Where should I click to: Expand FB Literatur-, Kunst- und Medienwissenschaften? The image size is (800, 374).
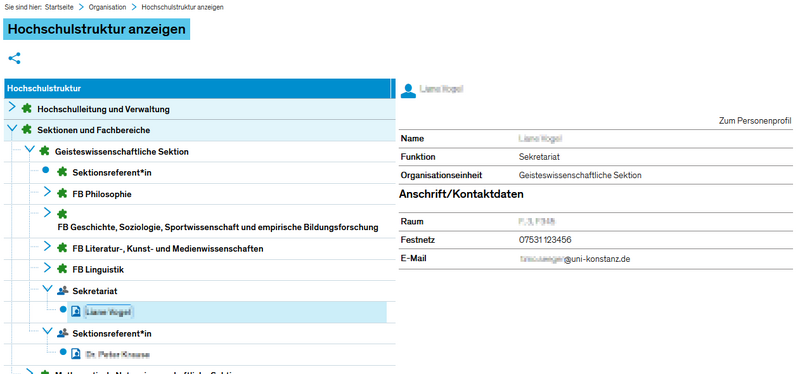pos(47,247)
